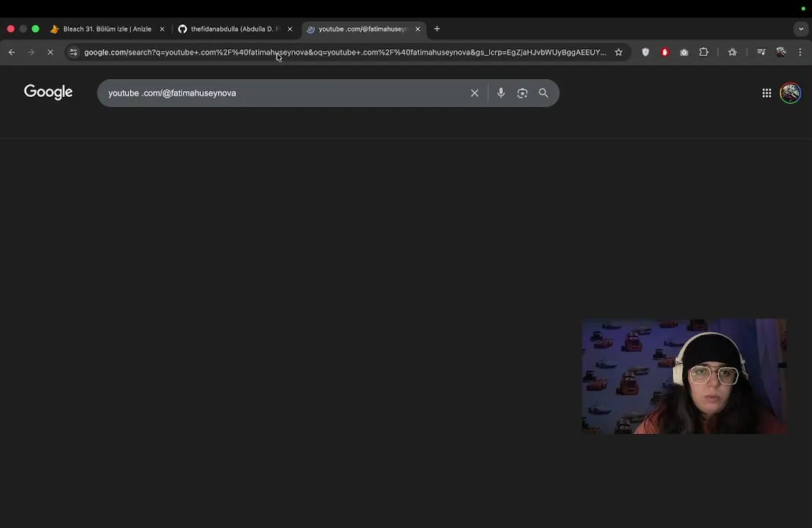Close the thefidanabdulla GitHub tab

(x=290, y=29)
